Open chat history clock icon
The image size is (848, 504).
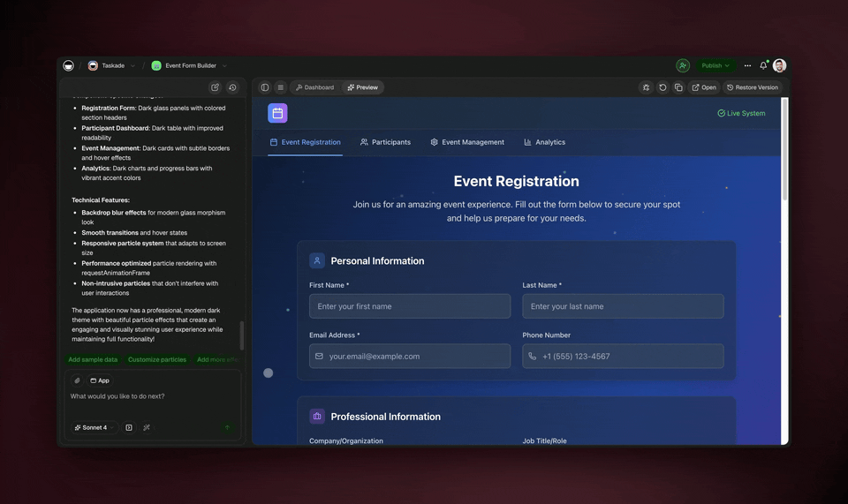[x=232, y=87]
